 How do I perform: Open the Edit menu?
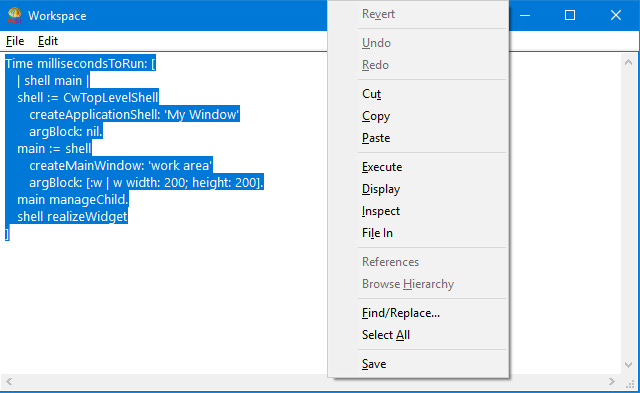coord(48,41)
